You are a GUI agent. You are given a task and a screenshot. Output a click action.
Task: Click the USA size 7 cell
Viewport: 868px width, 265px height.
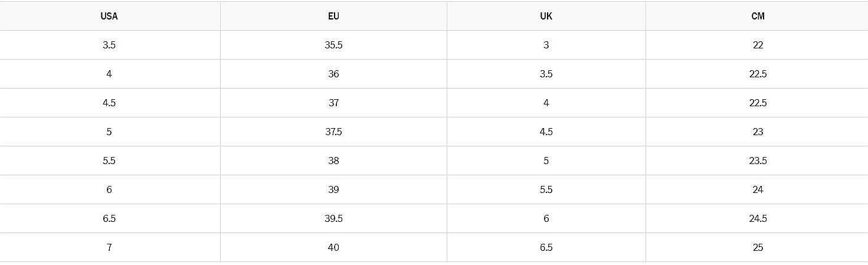pyautogui.click(x=109, y=248)
